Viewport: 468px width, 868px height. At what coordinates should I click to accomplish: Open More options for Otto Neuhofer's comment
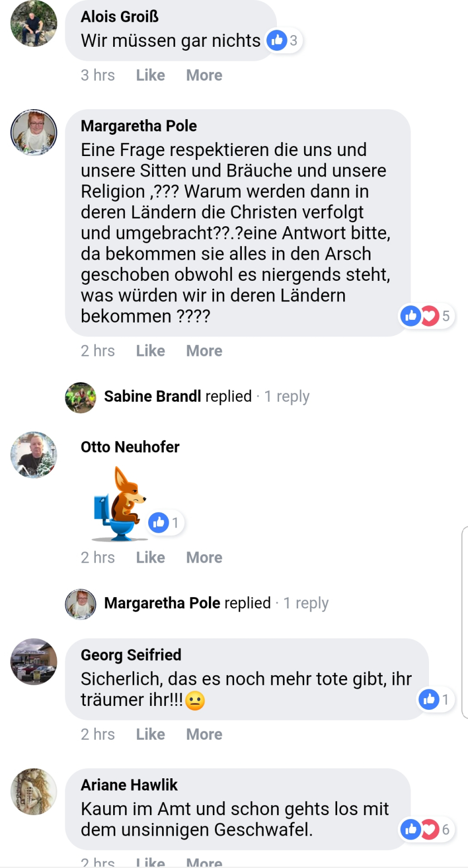(204, 558)
